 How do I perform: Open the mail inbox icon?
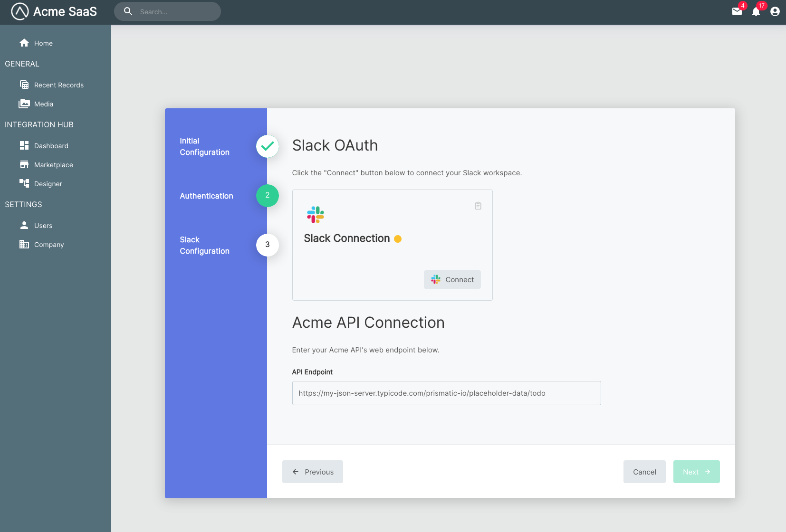pyautogui.click(x=737, y=11)
